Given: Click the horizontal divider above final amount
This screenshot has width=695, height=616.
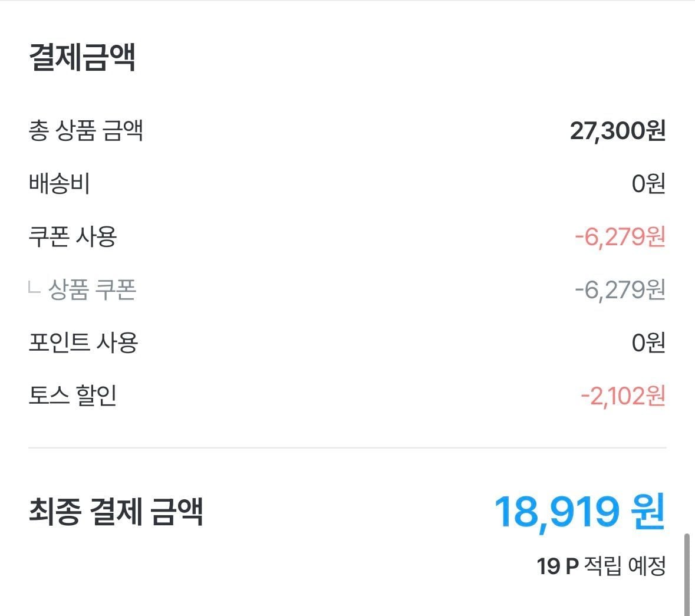Looking at the screenshot, I should click(347, 448).
